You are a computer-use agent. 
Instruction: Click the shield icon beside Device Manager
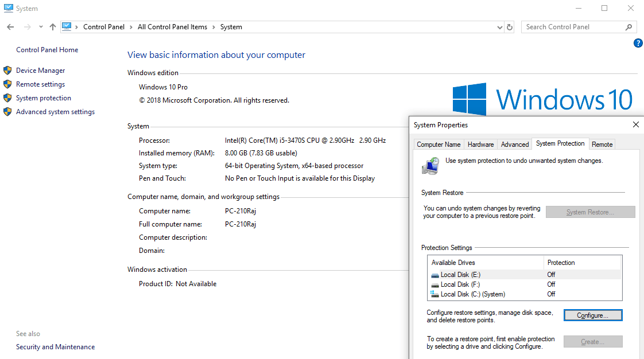pyautogui.click(x=7, y=71)
